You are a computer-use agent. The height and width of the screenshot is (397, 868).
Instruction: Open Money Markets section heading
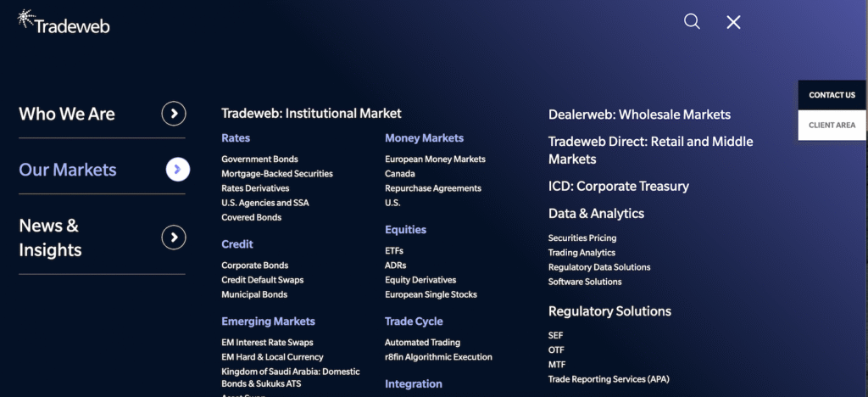point(424,138)
